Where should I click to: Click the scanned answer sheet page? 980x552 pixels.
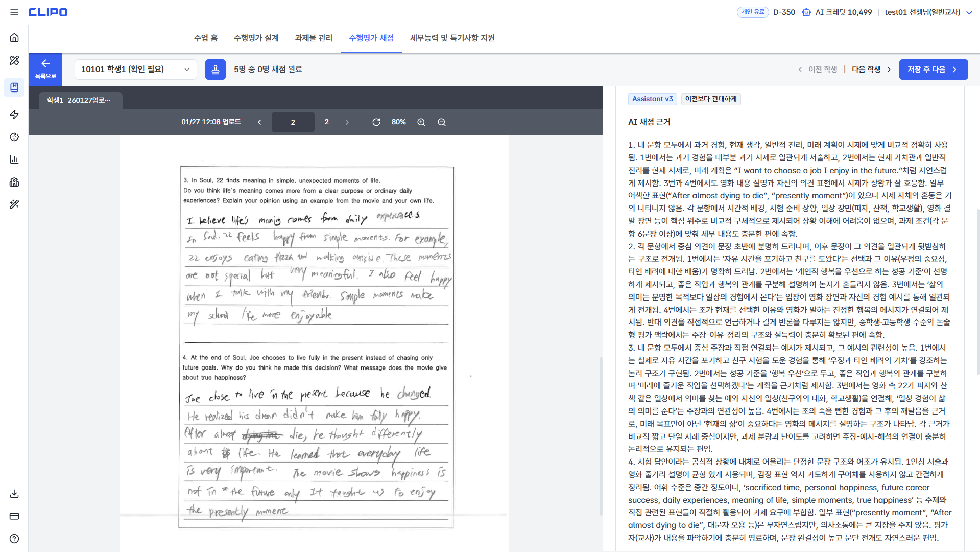[315, 343]
